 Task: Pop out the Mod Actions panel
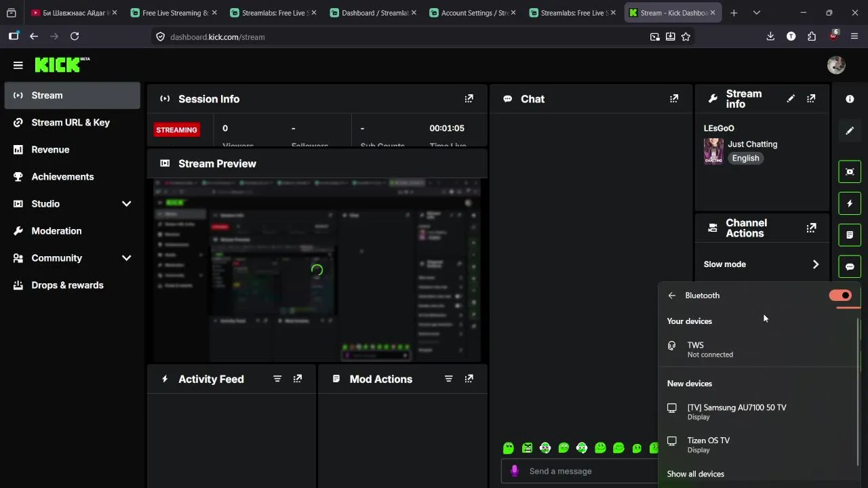pos(469,379)
